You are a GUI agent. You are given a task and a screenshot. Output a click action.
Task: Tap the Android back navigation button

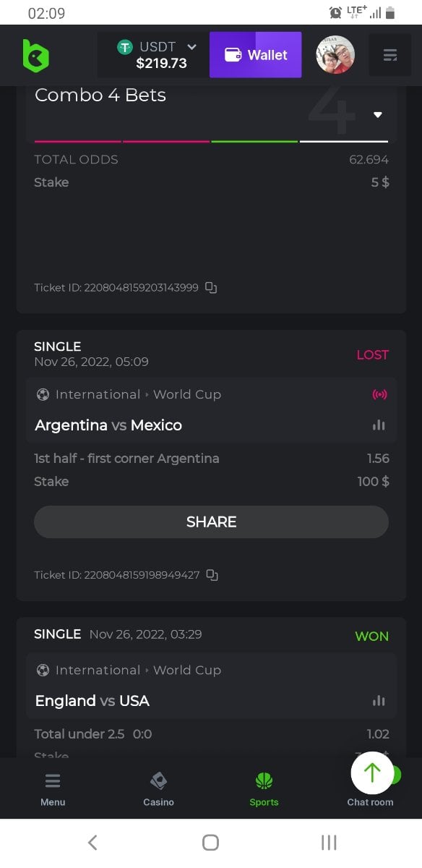pos(92,842)
